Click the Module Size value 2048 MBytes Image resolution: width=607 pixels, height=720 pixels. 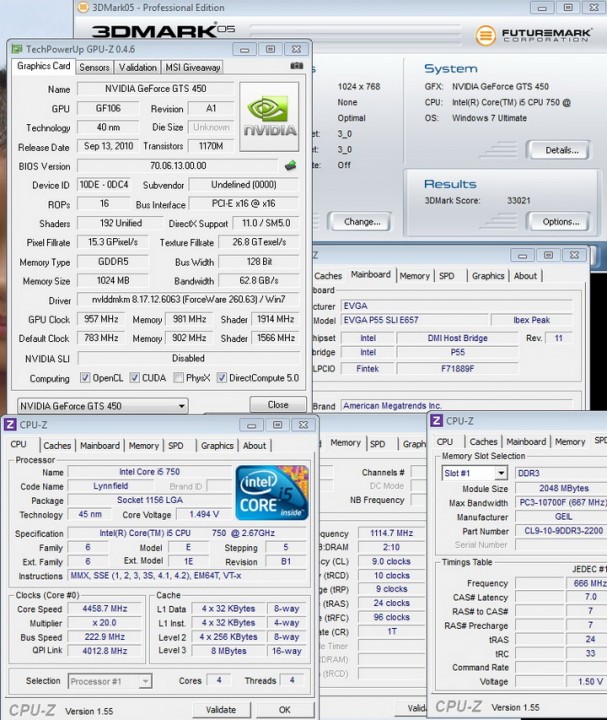[x=563, y=488]
